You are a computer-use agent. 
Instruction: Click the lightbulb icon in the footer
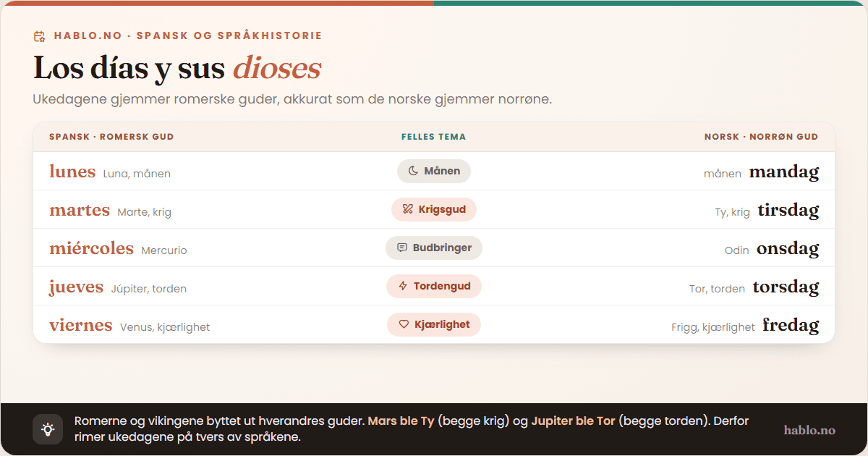(x=48, y=429)
